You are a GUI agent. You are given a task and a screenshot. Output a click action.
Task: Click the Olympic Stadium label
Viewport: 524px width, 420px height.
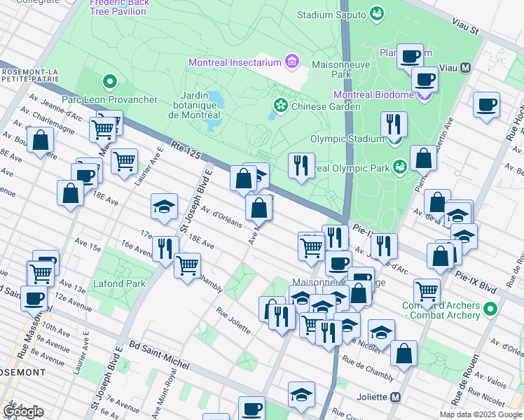[347, 139]
